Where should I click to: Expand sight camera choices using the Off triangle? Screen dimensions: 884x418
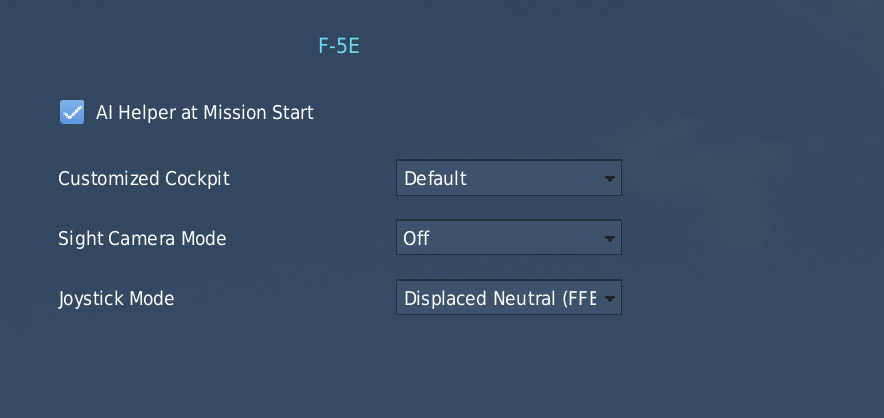click(609, 239)
